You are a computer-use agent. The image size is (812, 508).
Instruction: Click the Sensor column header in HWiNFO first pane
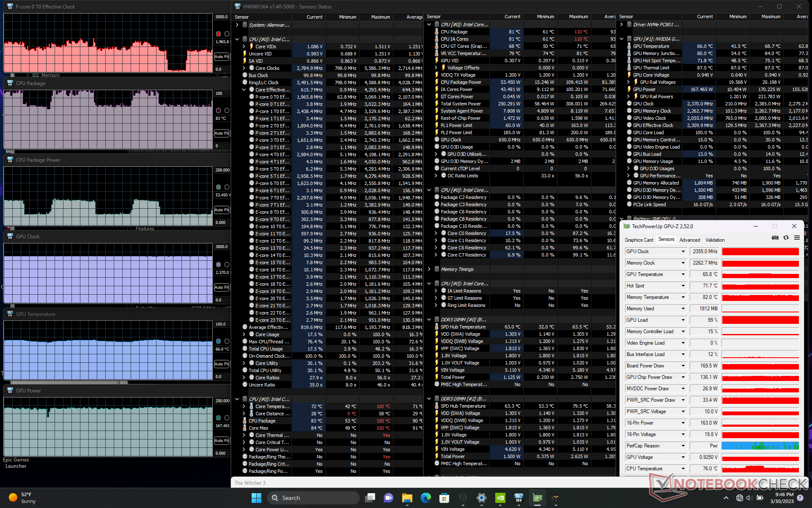click(262, 17)
